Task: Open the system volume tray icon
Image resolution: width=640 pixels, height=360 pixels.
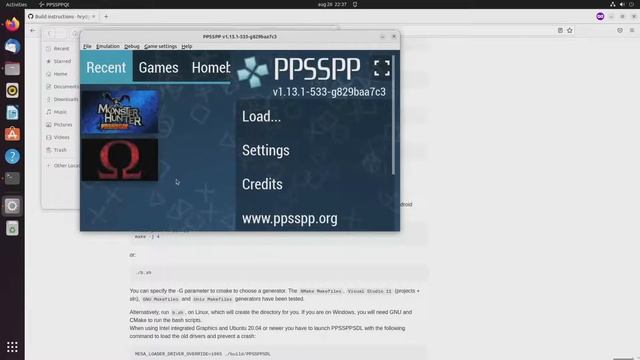Action: [622, 4]
